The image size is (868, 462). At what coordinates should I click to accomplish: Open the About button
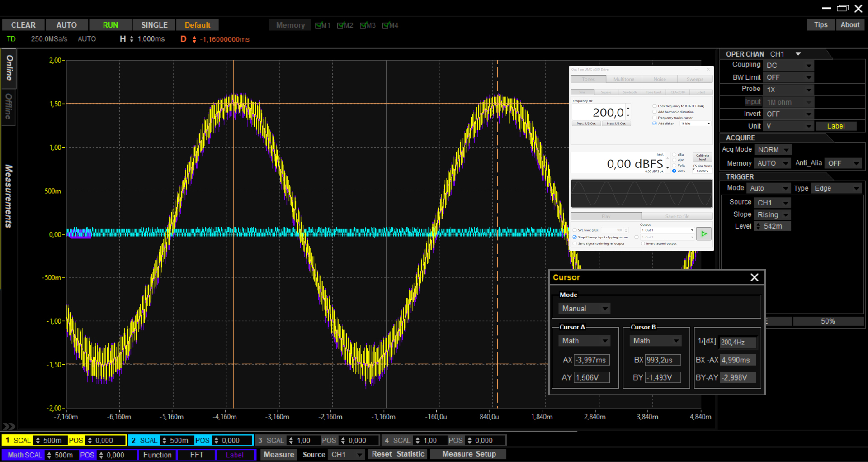850,25
